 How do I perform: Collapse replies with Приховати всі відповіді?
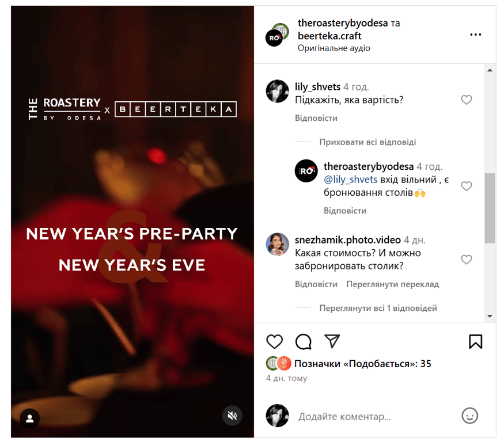[x=367, y=142]
